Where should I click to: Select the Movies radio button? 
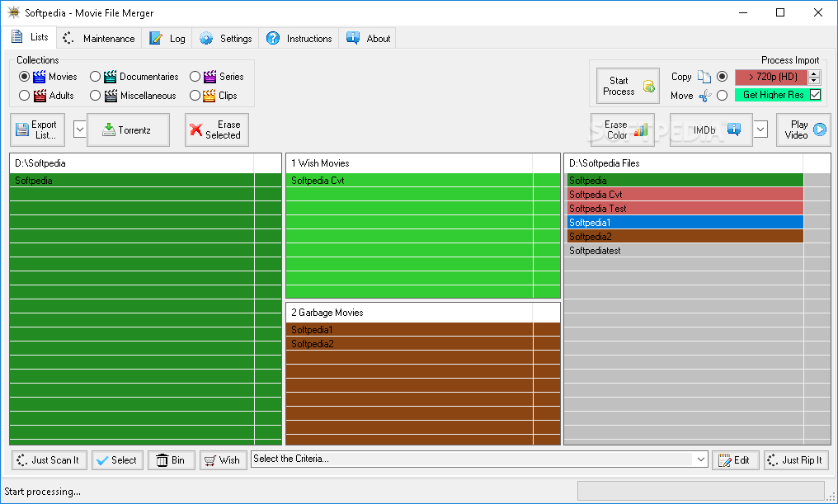(24, 77)
